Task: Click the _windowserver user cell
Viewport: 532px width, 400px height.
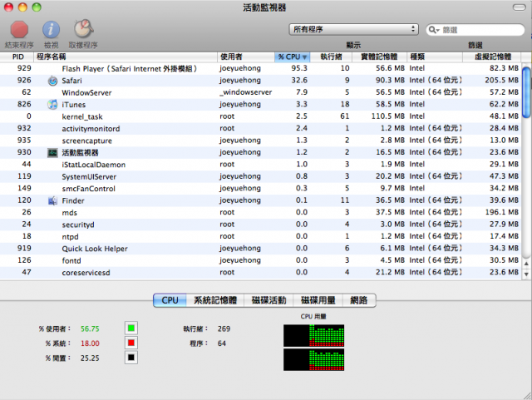Action: click(x=246, y=92)
